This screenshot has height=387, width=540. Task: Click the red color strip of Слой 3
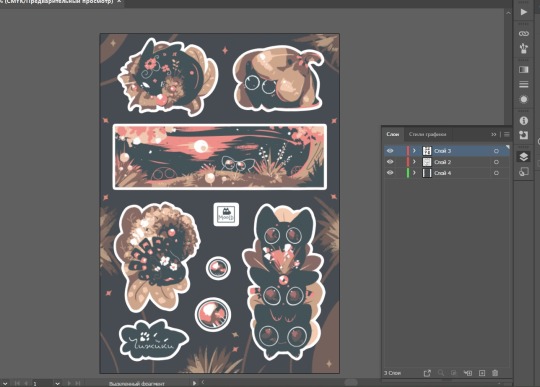pyautogui.click(x=408, y=151)
